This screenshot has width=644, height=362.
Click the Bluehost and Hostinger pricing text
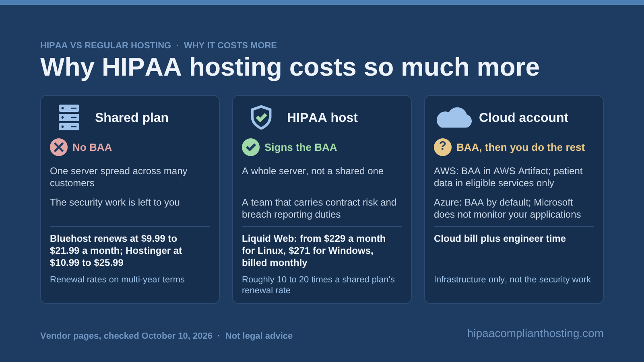(x=116, y=251)
